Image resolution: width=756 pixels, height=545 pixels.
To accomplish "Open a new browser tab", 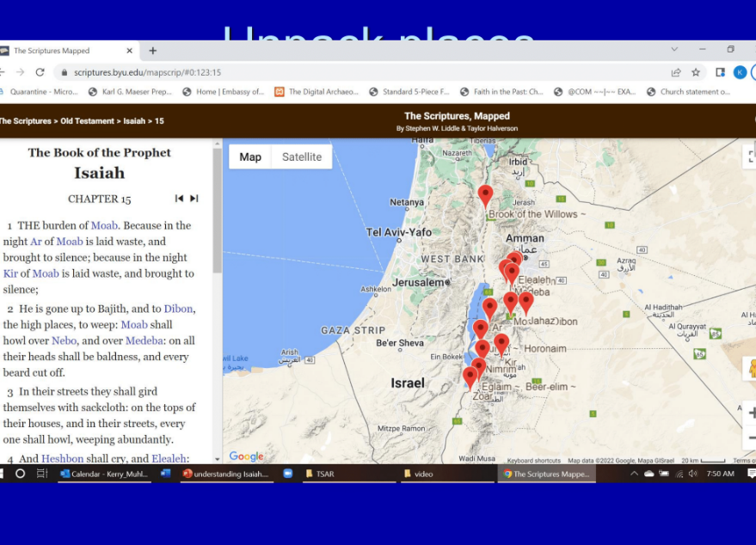I will 153,51.
